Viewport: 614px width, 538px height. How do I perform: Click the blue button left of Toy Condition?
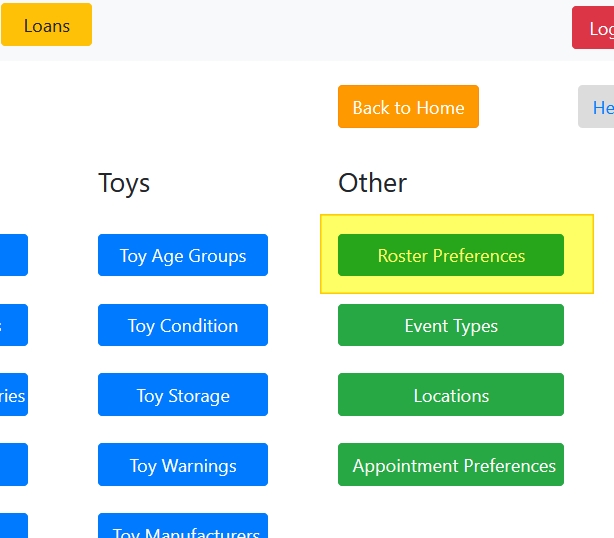(13, 325)
